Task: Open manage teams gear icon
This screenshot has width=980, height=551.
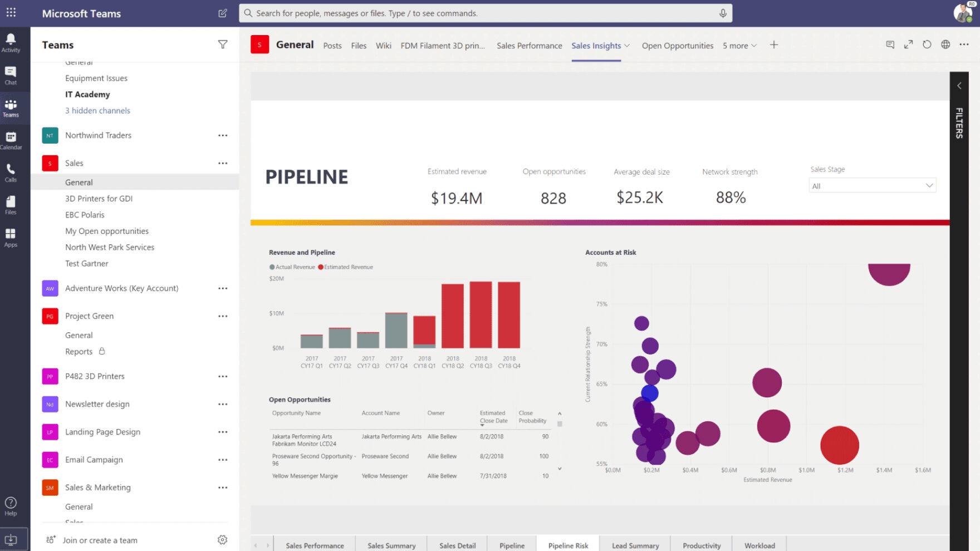Action: pos(222,540)
